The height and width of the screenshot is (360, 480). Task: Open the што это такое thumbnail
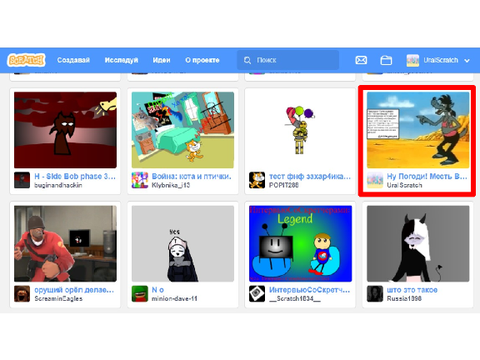tap(418, 244)
